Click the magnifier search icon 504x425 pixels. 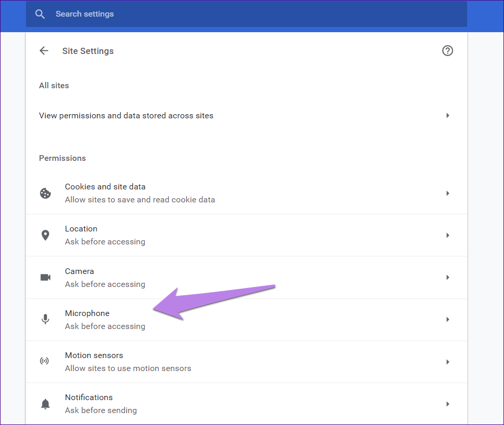(x=40, y=14)
